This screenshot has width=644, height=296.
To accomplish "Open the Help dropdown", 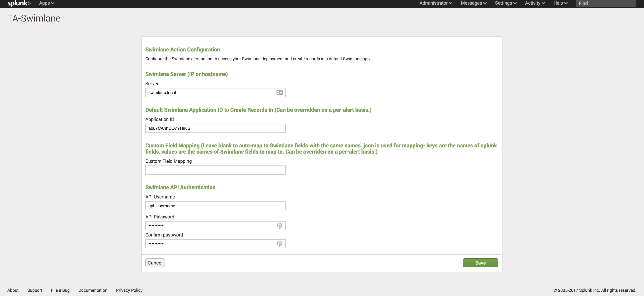I will click(560, 3).
